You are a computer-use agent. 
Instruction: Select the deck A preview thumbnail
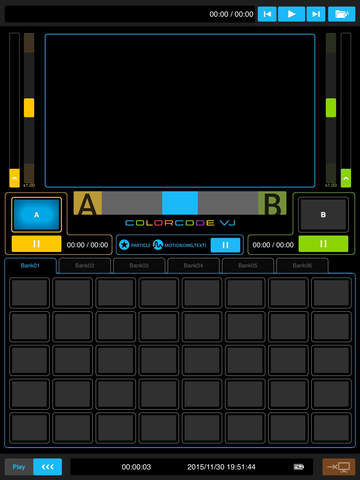tap(36, 215)
